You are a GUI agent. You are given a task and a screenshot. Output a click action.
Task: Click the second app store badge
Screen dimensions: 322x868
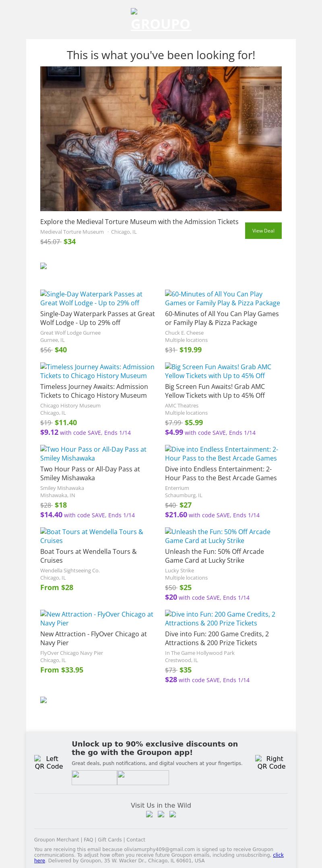(x=143, y=777)
